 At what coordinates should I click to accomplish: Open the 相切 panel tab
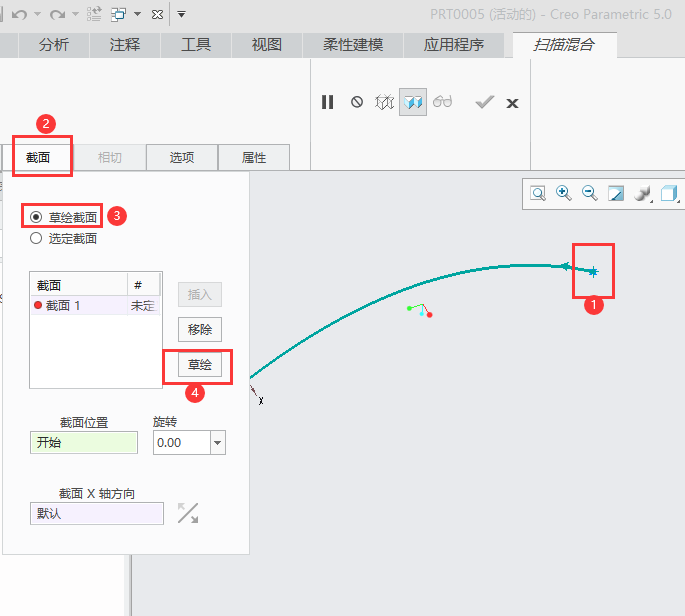[110, 158]
